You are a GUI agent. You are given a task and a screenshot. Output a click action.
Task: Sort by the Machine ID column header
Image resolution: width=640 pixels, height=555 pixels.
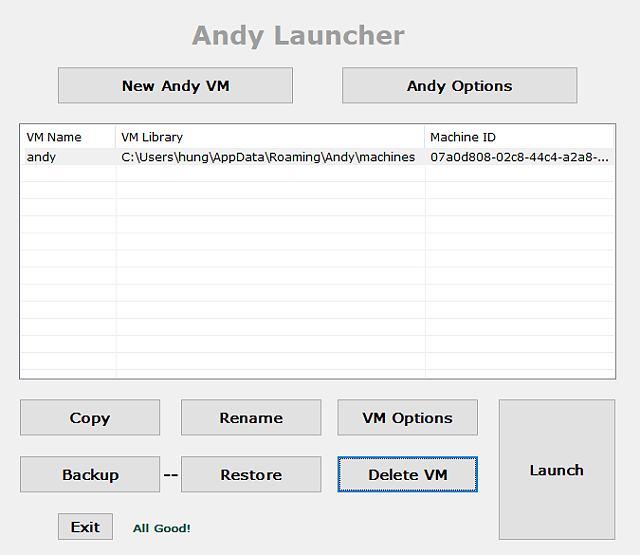[519, 137]
